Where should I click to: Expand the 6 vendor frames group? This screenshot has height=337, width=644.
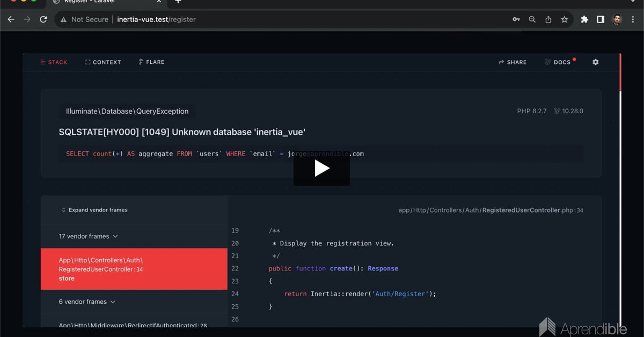[x=87, y=302]
